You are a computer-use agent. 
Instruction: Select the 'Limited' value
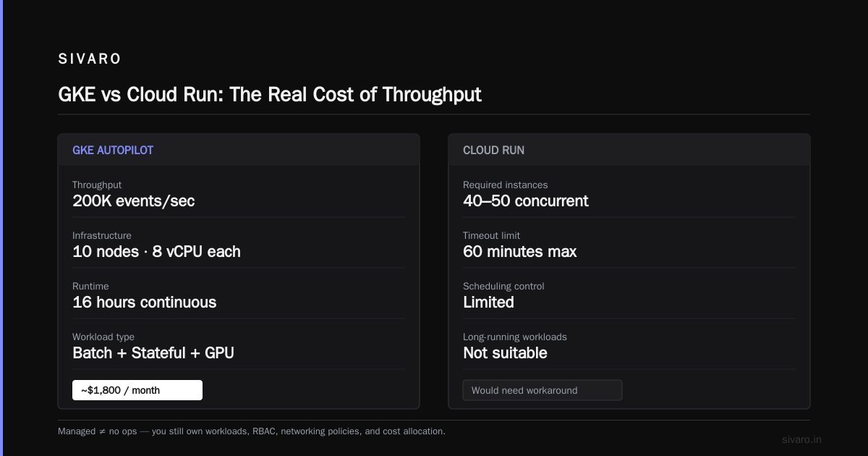coord(489,303)
